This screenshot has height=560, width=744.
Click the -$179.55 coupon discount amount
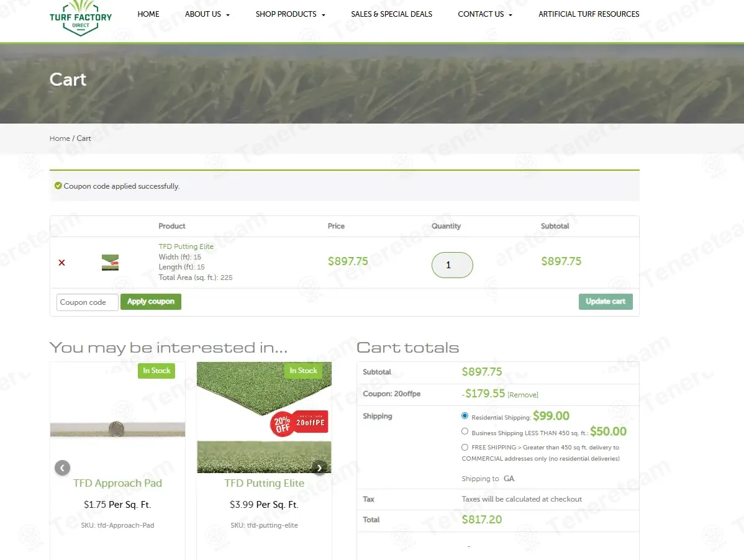(x=484, y=394)
